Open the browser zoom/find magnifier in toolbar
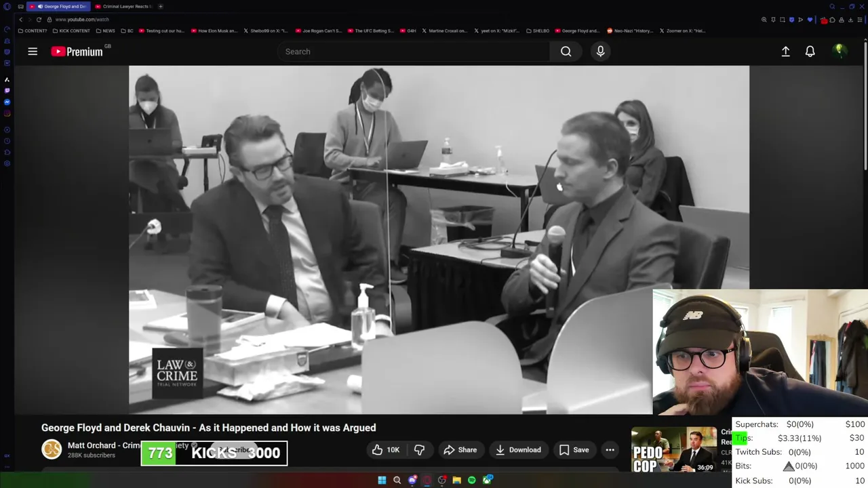 coord(764,20)
